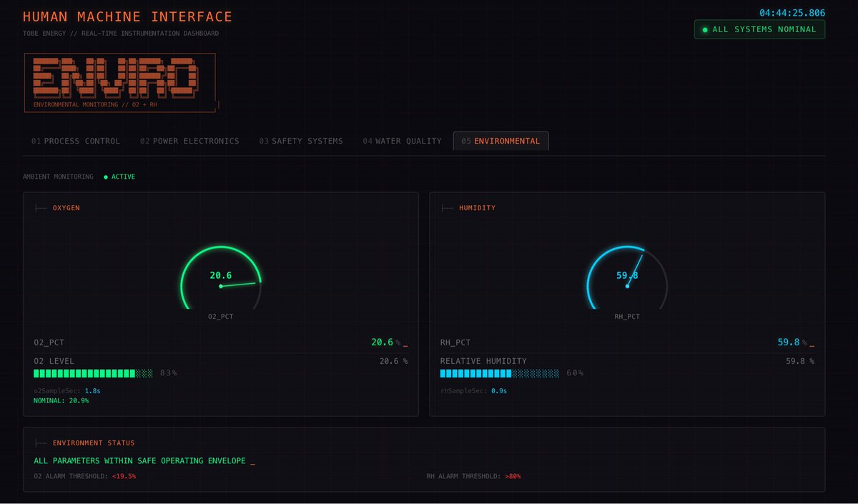Click the green Active monitoring indicator
Image resolution: width=858 pixels, height=504 pixels.
pos(119,177)
